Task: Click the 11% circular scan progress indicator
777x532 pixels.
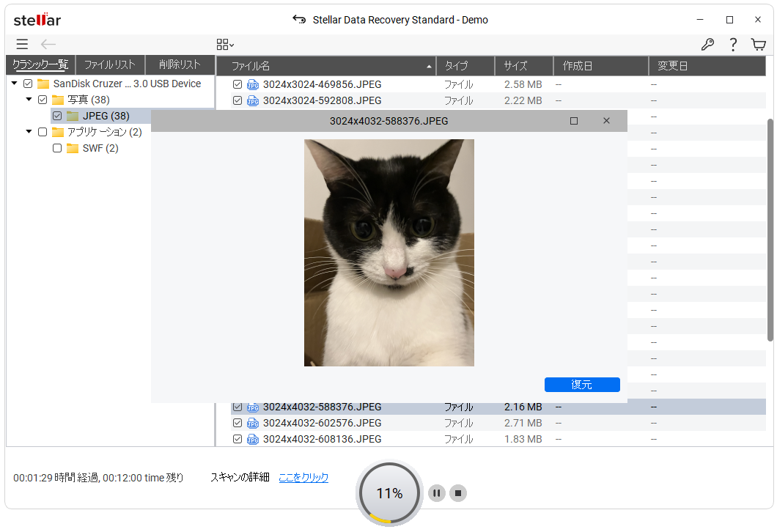Action: tap(389, 493)
